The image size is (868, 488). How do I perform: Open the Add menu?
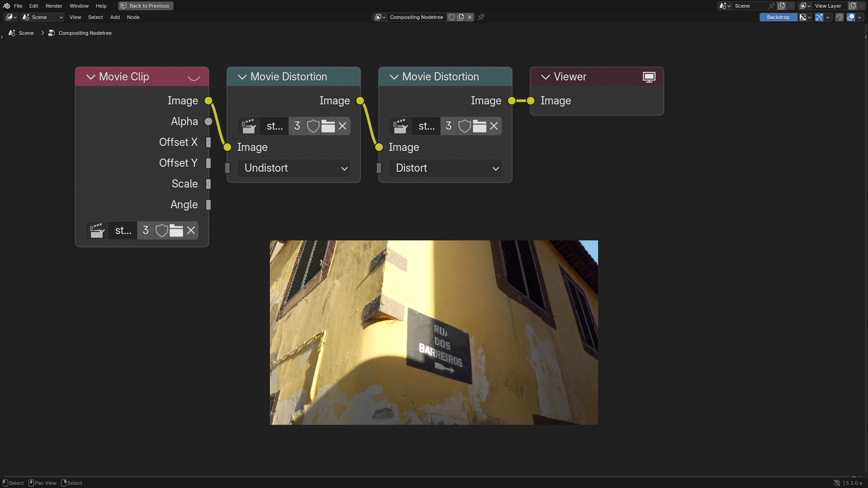115,17
